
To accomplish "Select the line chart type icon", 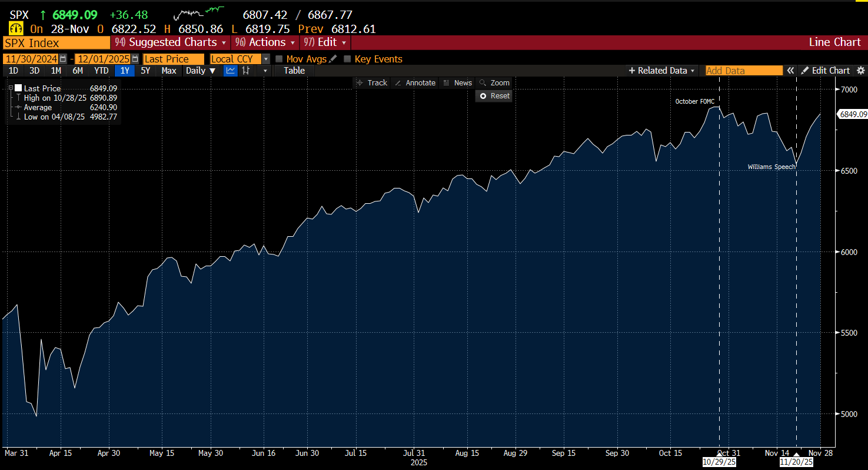I will coord(231,71).
